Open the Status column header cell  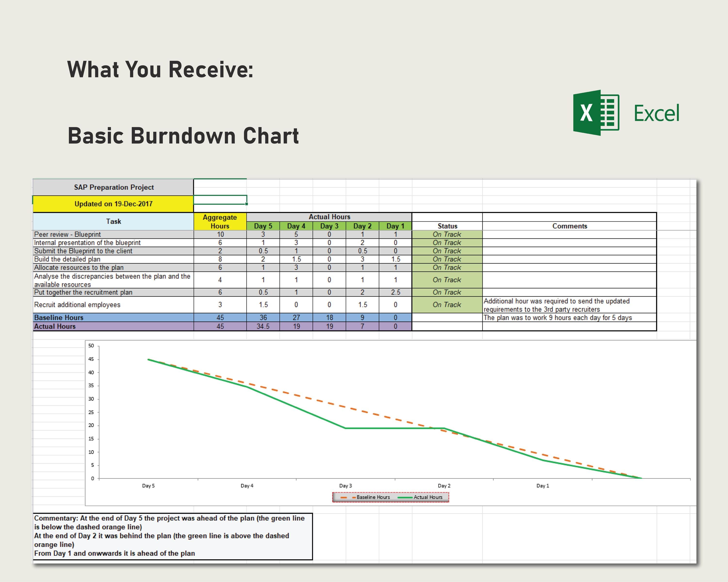pos(448,226)
